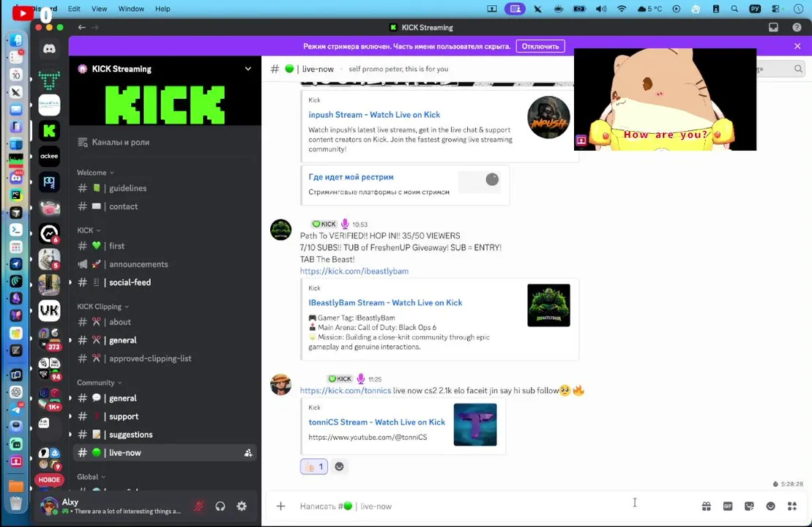
Task: Open the emoji picker in message bar
Action: [770, 506]
